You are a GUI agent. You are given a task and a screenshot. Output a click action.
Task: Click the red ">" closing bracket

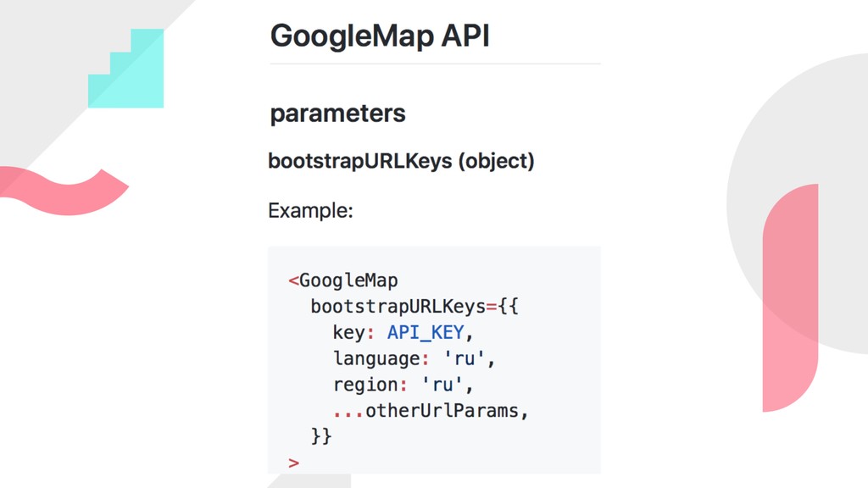click(x=294, y=463)
